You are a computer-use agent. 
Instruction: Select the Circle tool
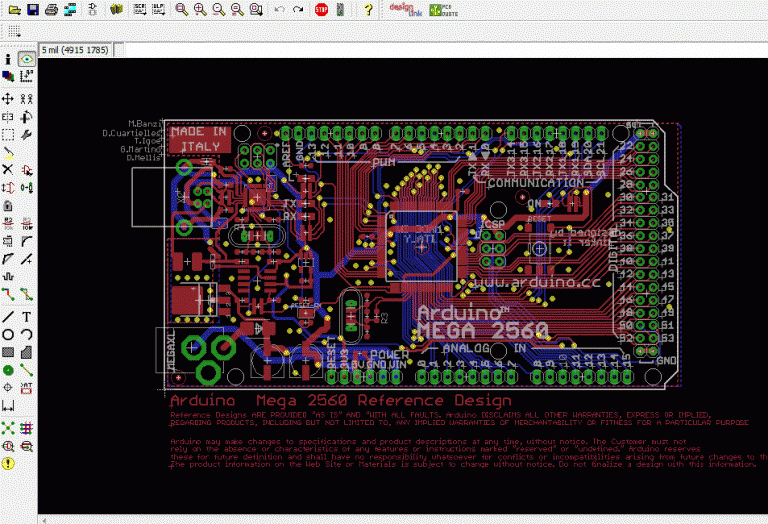point(8,334)
